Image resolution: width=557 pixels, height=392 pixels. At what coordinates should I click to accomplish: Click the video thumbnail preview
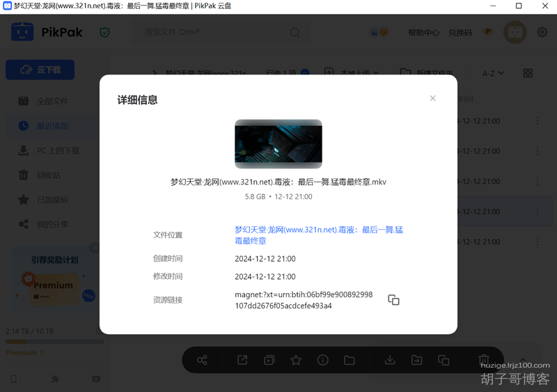pyautogui.click(x=278, y=143)
